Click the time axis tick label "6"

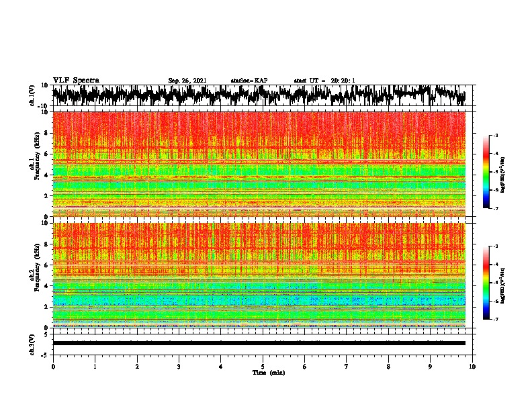pyautogui.click(x=305, y=367)
